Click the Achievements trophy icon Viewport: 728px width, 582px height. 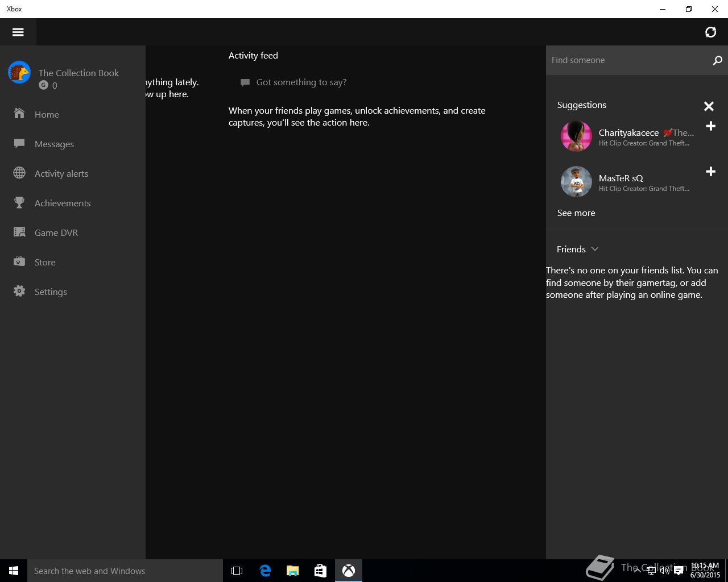(x=19, y=202)
